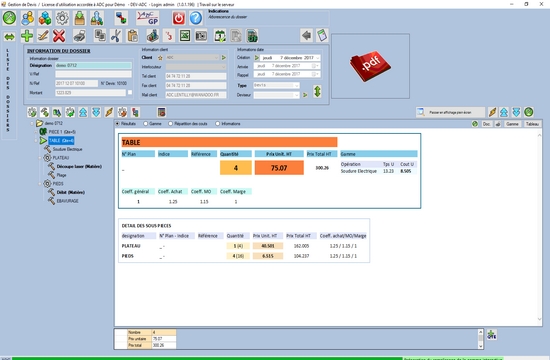Open the large red PDF icon

point(370,66)
